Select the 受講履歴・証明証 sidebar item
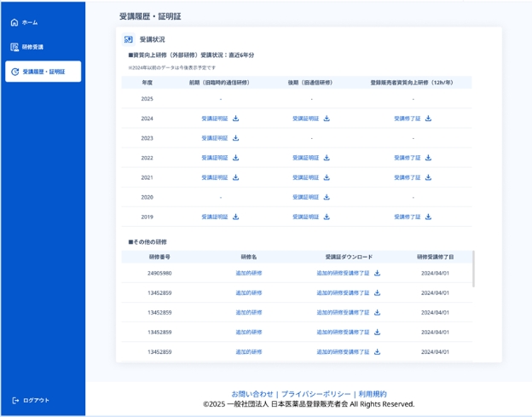 pos(43,72)
